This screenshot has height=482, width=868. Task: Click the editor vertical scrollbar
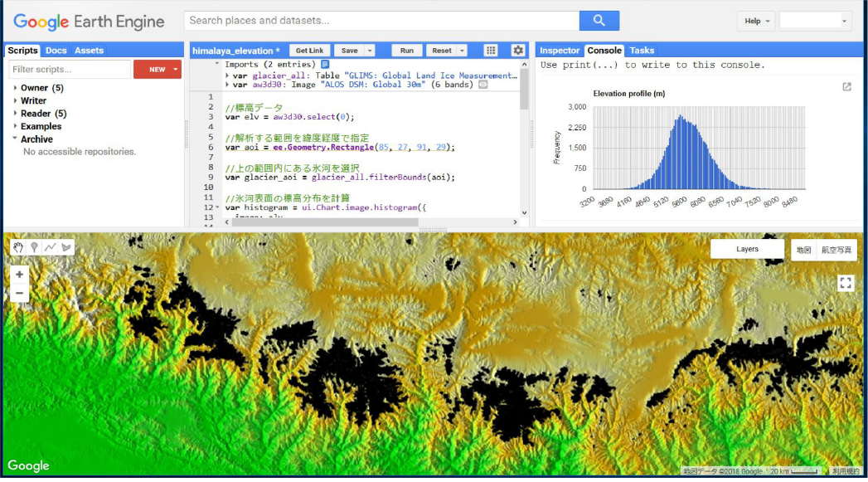524,89
